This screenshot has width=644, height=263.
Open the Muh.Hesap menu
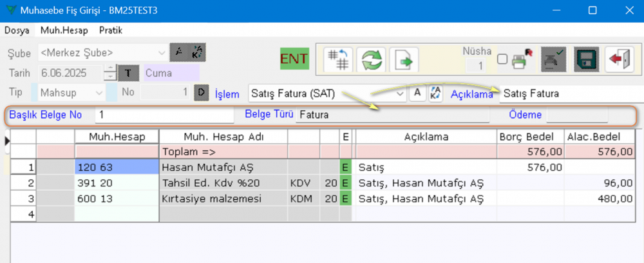click(x=64, y=30)
